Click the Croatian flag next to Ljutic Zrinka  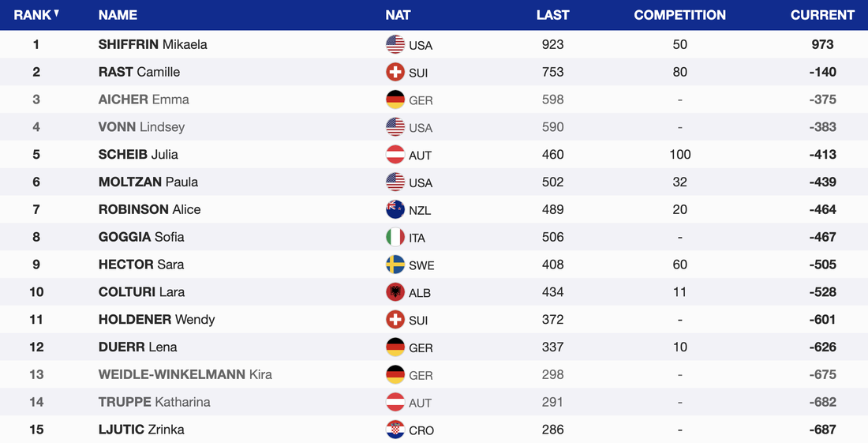click(395, 430)
